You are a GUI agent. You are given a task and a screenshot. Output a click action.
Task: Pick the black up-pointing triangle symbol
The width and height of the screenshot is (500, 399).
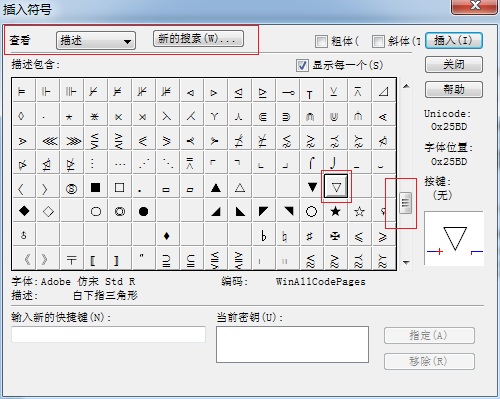tap(216, 188)
